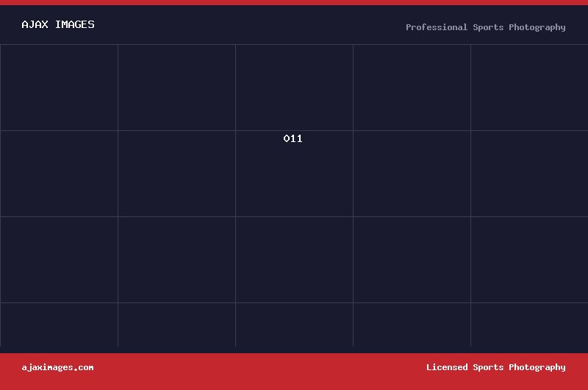Viewport: 588px width, 390px height.
Task: Open the middle cell of the bottom row
Action: [x=295, y=325]
